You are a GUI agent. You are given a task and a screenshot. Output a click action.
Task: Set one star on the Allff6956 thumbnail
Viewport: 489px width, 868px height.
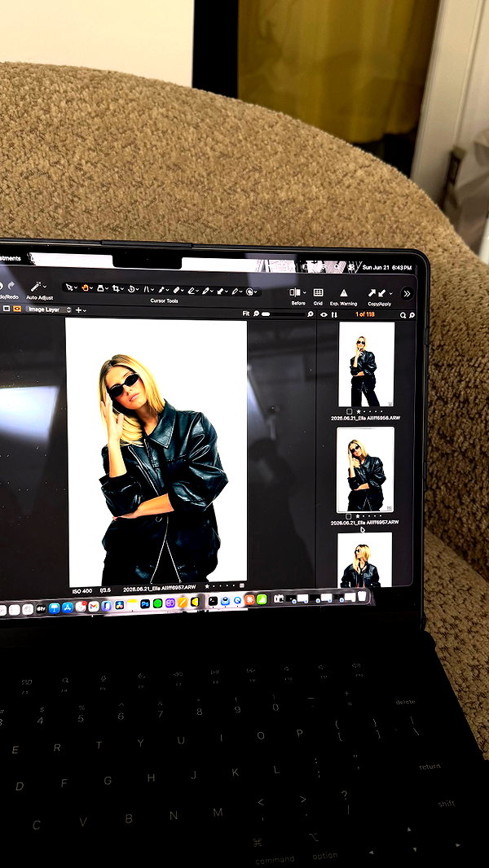pos(359,411)
